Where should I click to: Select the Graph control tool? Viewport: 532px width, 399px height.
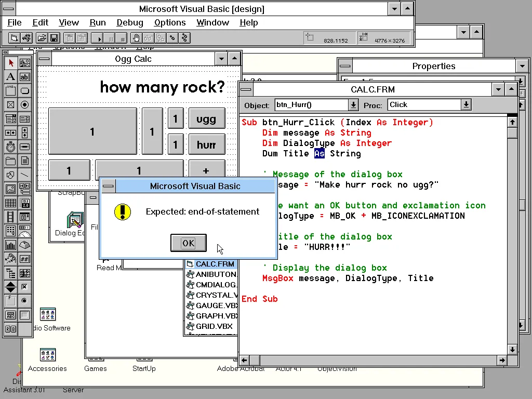(x=10, y=245)
